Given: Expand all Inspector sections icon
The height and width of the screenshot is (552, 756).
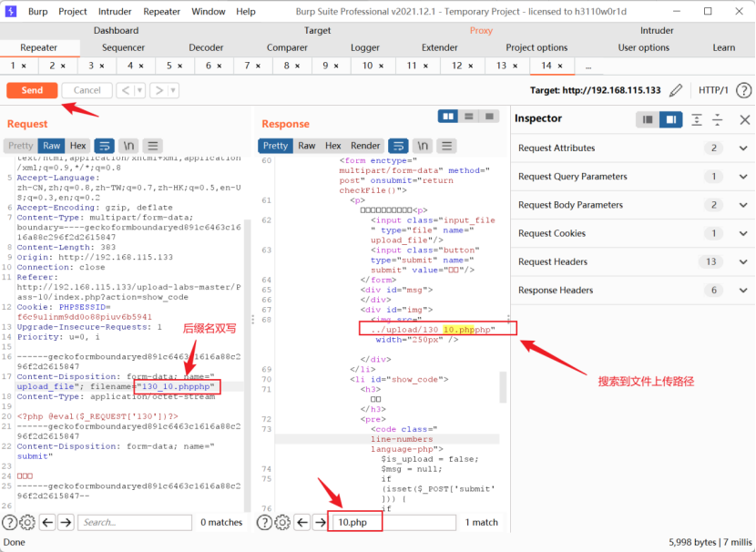Looking at the screenshot, I should click(696, 119).
